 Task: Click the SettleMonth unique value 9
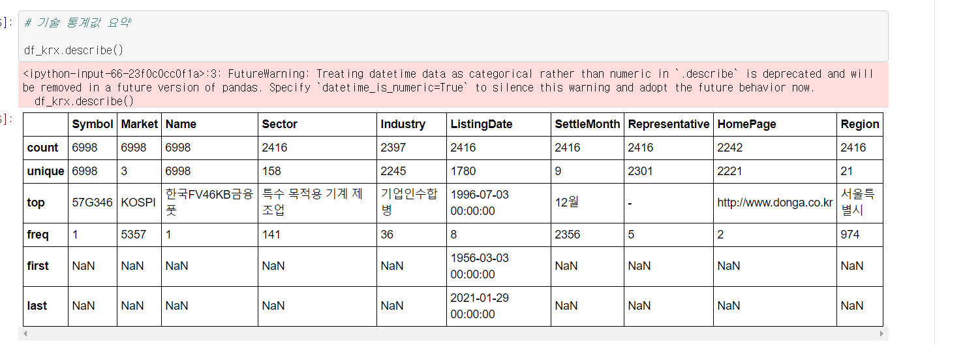[587, 171]
